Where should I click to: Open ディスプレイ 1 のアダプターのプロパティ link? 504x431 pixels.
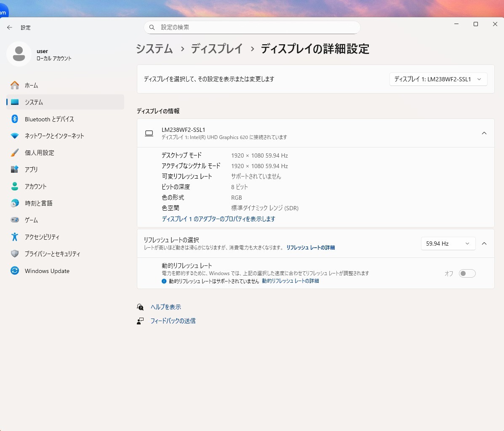coord(219,219)
